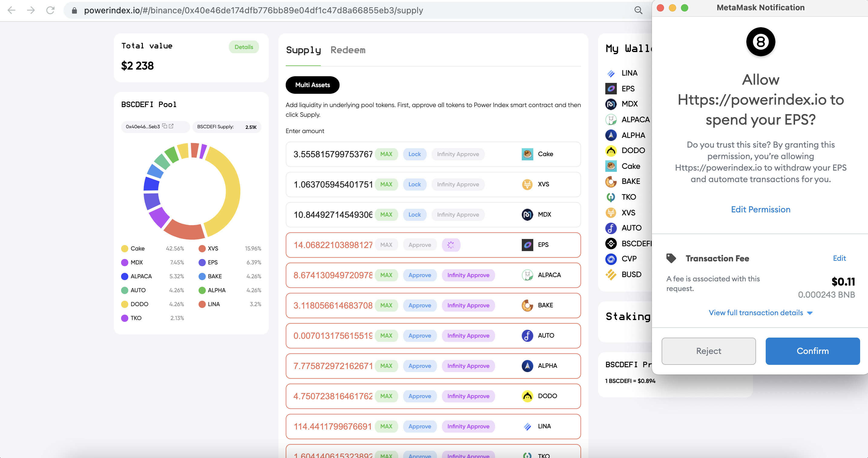Select BAKE icon in My Wallet

(x=610, y=182)
